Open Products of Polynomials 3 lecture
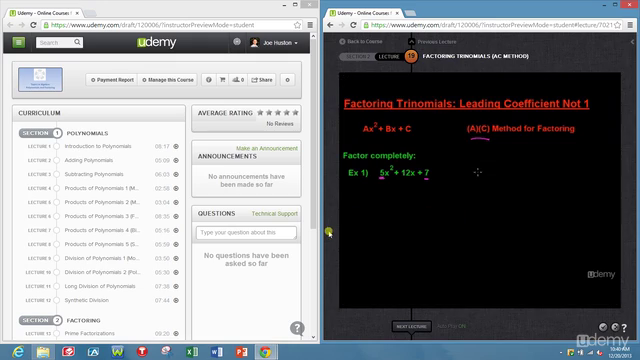 102,216
